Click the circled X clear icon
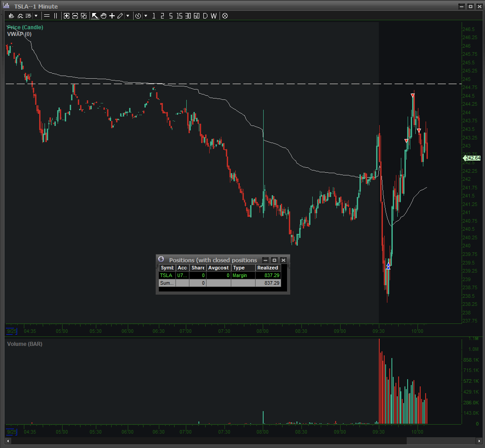The image size is (485, 448). point(225,16)
